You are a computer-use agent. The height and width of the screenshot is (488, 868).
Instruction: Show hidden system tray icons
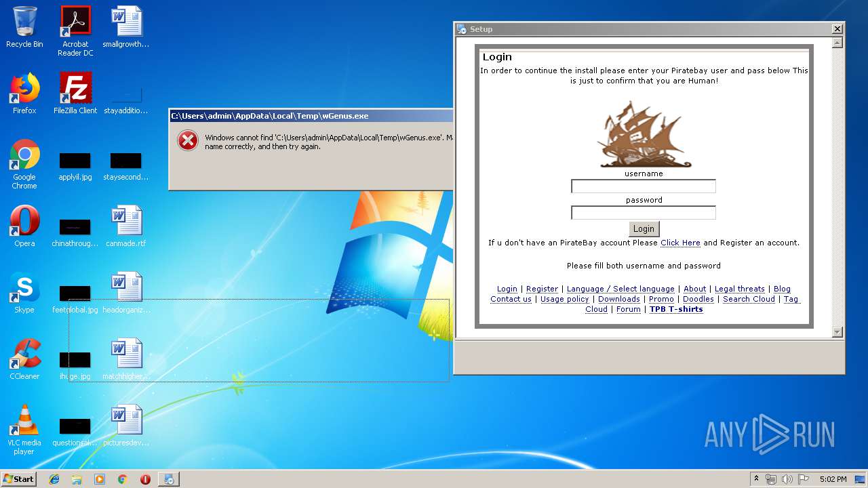click(756, 479)
